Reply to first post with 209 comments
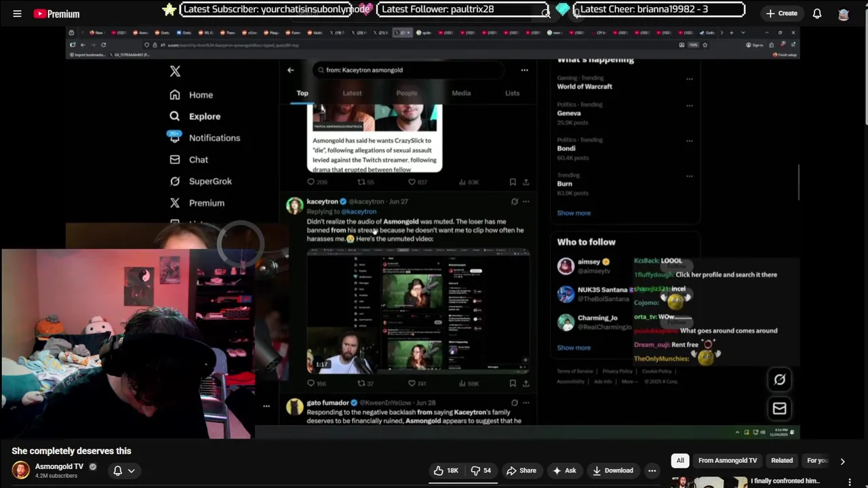 [x=317, y=182]
